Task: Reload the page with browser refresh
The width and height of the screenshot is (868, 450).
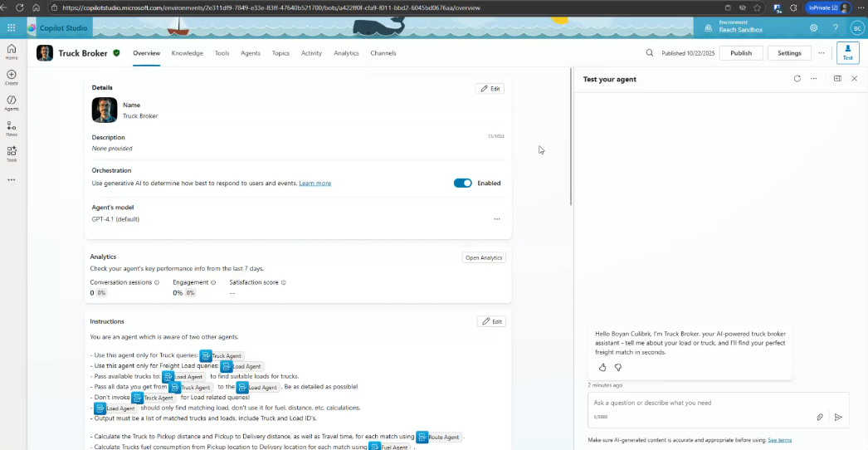Action: pyautogui.click(x=20, y=7)
